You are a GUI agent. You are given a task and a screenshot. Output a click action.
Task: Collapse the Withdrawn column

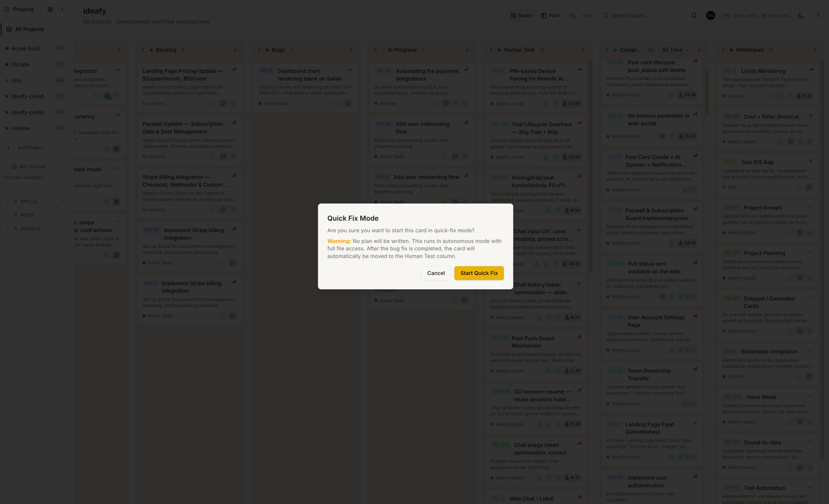click(x=723, y=50)
